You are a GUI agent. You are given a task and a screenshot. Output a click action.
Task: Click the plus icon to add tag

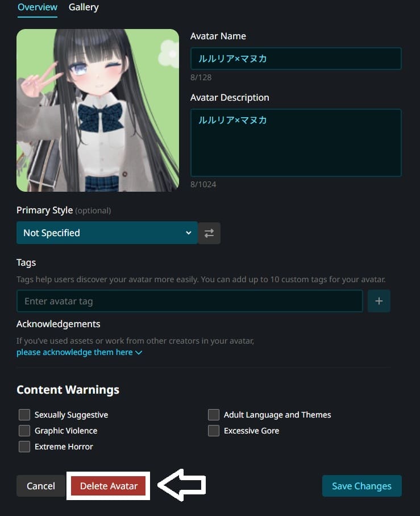click(379, 301)
